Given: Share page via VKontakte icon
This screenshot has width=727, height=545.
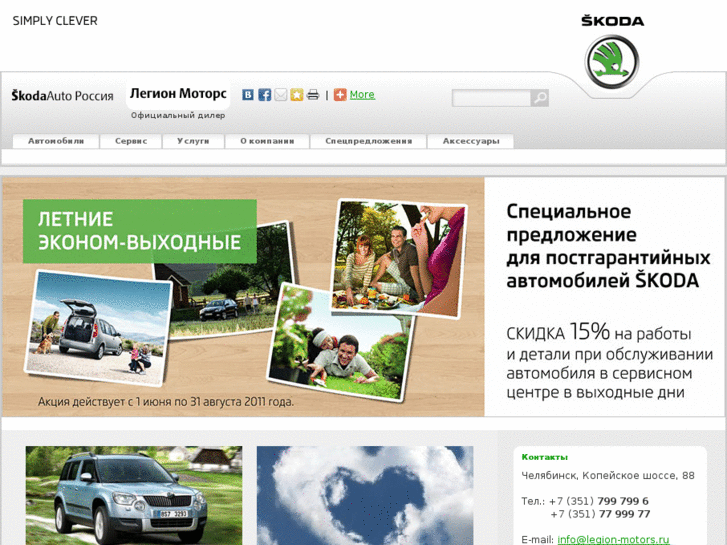Looking at the screenshot, I should (x=248, y=95).
